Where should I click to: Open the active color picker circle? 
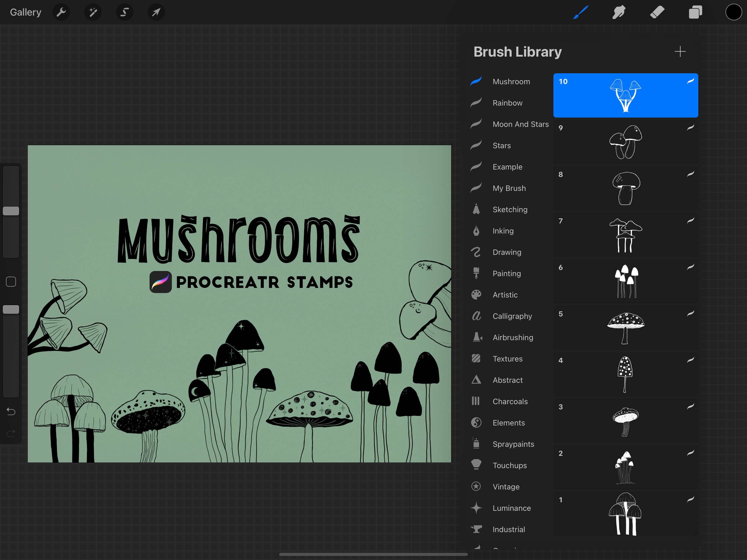[734, 13]
